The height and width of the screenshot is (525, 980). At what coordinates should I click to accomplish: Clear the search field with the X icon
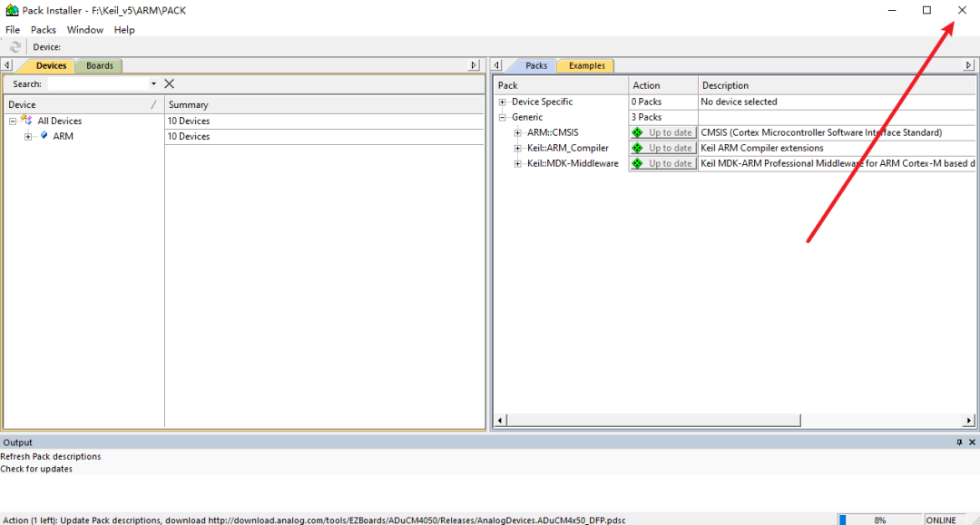click(169, 83)
